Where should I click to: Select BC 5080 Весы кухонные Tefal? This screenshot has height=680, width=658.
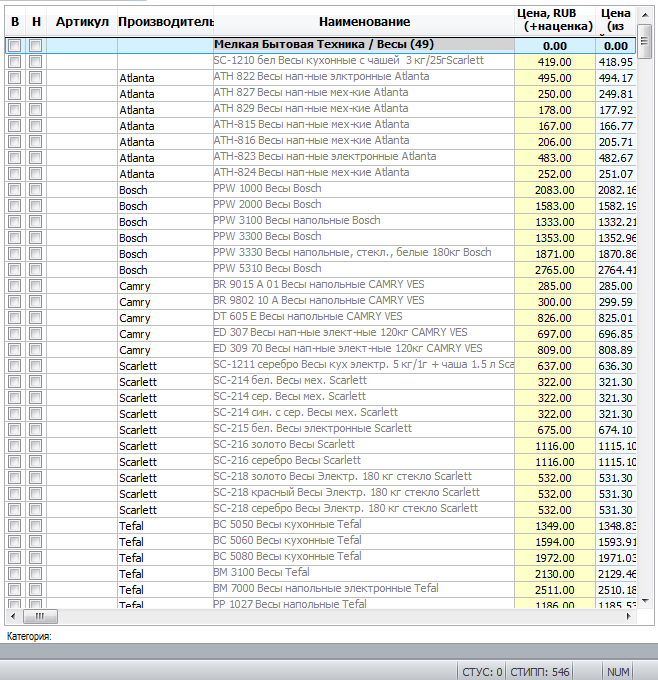321,558
